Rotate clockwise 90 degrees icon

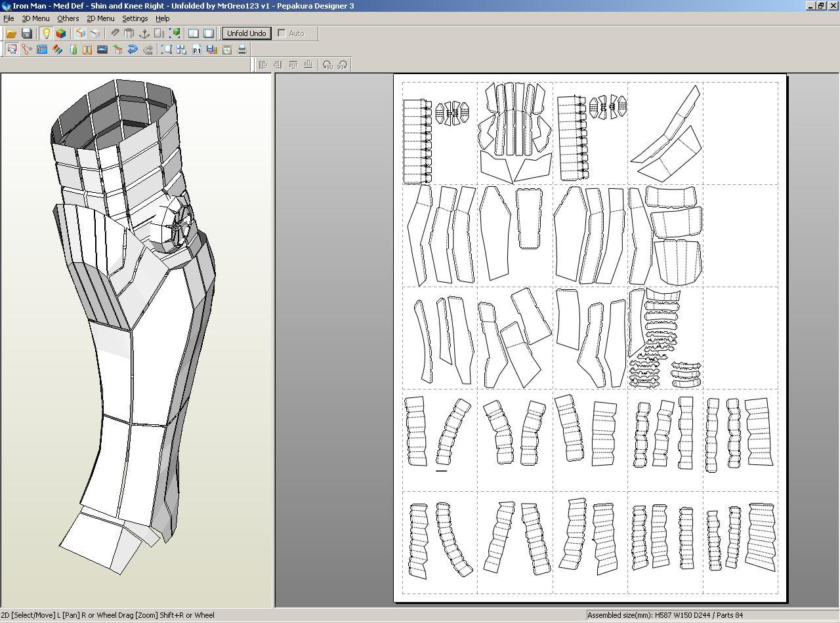tap(342, 65)
